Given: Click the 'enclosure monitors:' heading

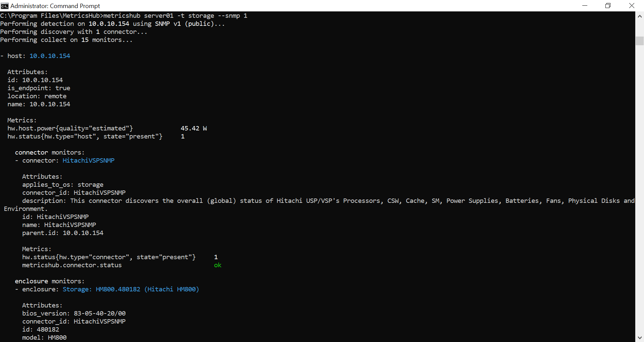Looking at the screenshot, I should [50, 281].
